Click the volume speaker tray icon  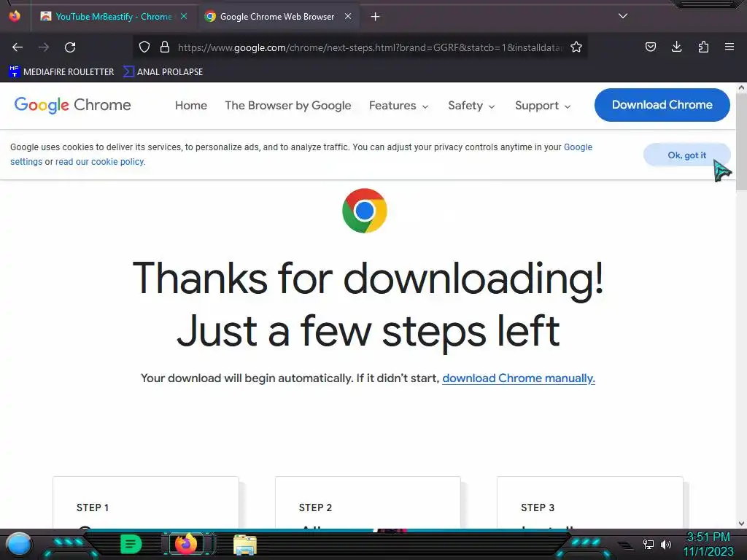click(666, 544)
